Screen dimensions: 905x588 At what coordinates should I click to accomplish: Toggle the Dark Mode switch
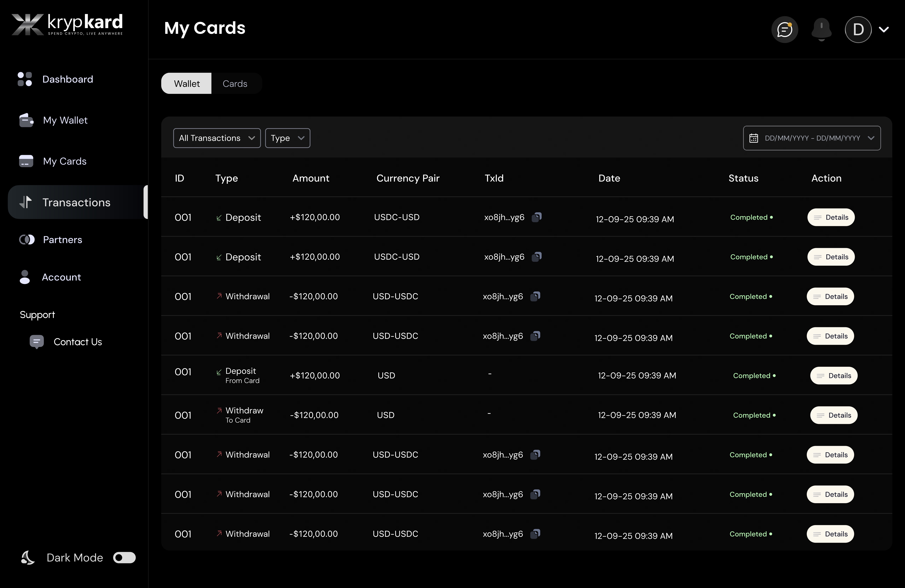coord(124,558)
